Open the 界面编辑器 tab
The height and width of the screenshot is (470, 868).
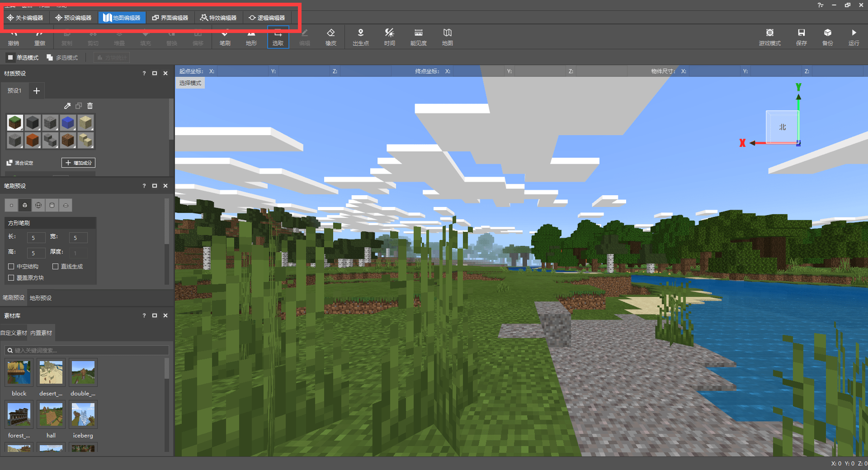point(170,18)
